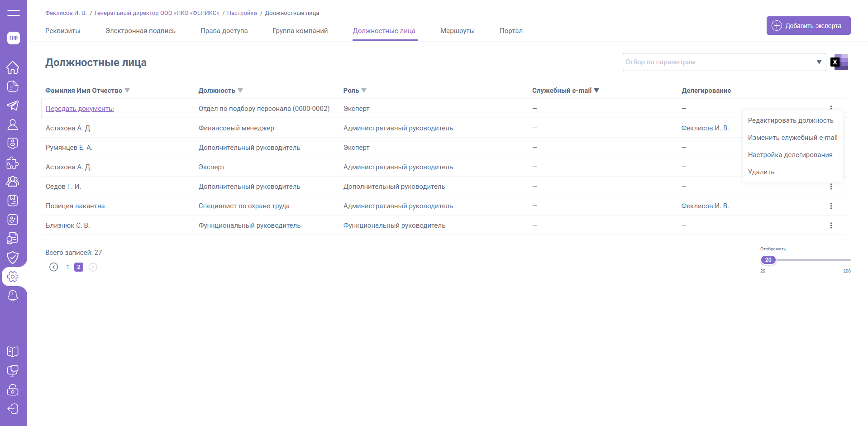Click Румянцев Е. А. name cell
The image size is (868, 426).
point(69,148)
